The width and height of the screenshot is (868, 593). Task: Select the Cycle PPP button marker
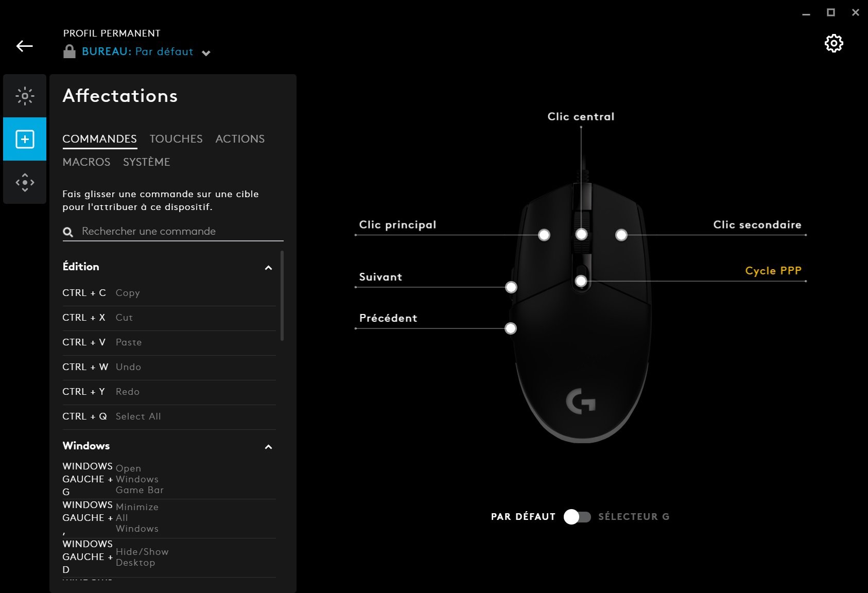(x=581, y=281)
